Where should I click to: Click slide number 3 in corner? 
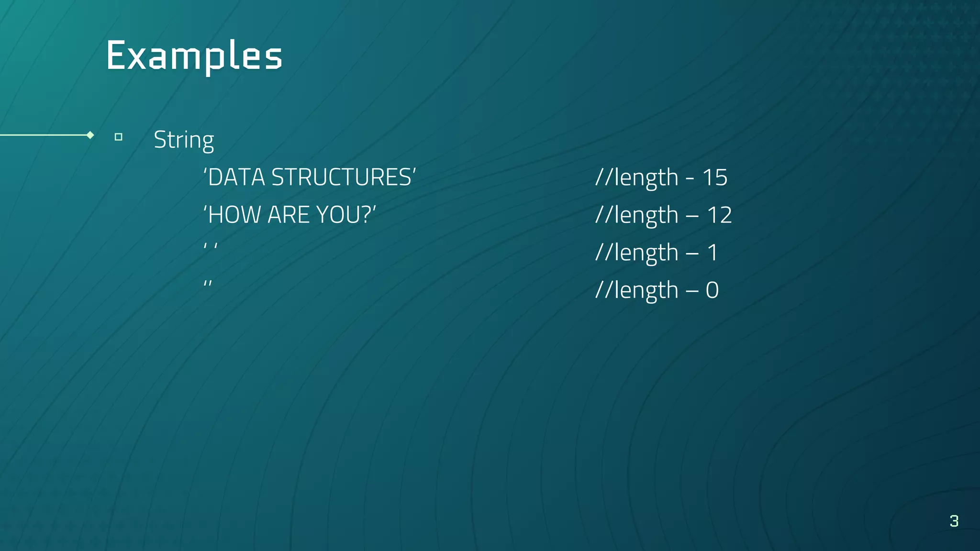pyautogui.click(x=954, y=521)
